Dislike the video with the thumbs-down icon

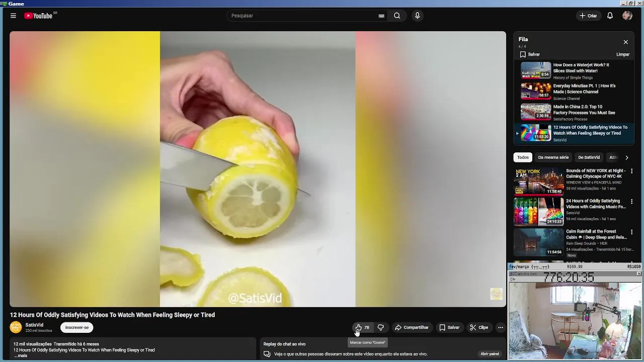381,327
